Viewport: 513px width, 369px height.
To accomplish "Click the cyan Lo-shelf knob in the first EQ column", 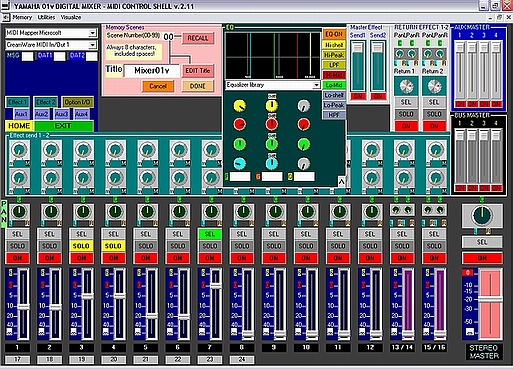I will tap(240, 163).
